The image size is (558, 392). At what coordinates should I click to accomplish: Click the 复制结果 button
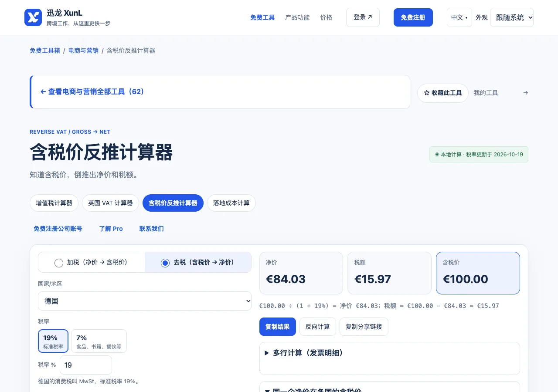[278, 327]
